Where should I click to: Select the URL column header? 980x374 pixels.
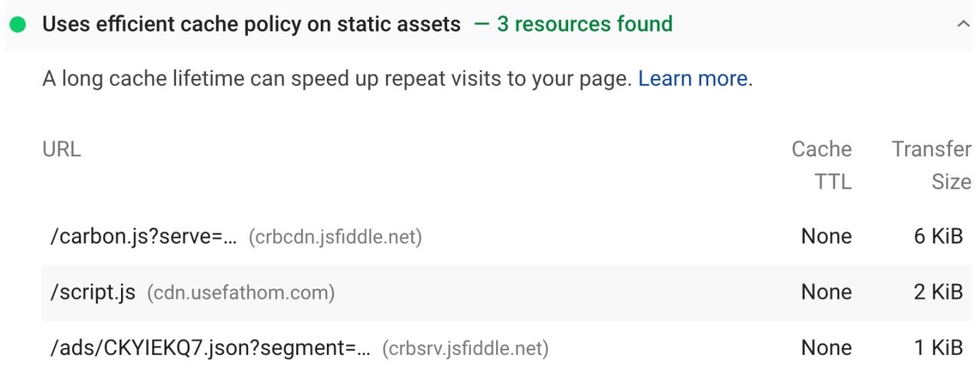click(61, 149)
